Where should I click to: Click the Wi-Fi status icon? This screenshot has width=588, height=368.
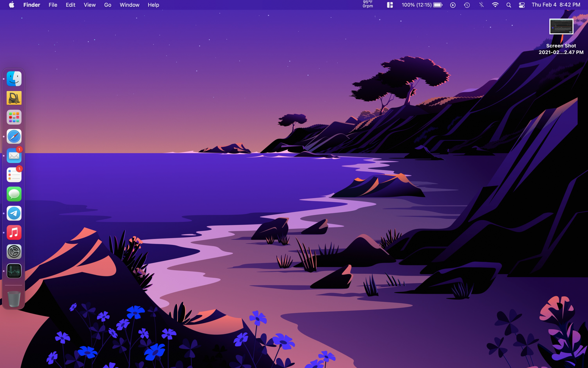[495, 5]
